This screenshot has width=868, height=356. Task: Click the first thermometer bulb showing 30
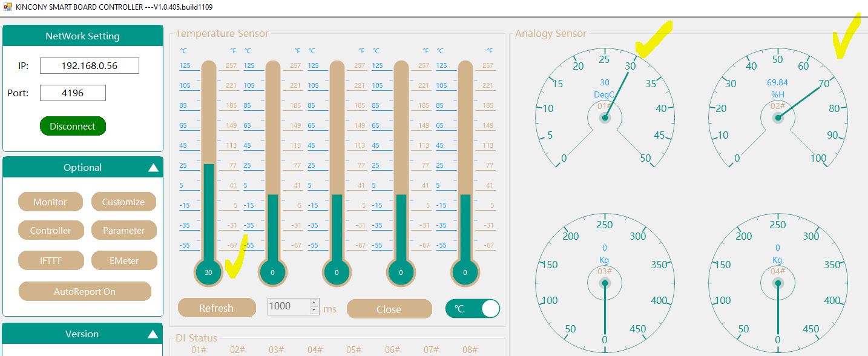click(x=208, y=272)
